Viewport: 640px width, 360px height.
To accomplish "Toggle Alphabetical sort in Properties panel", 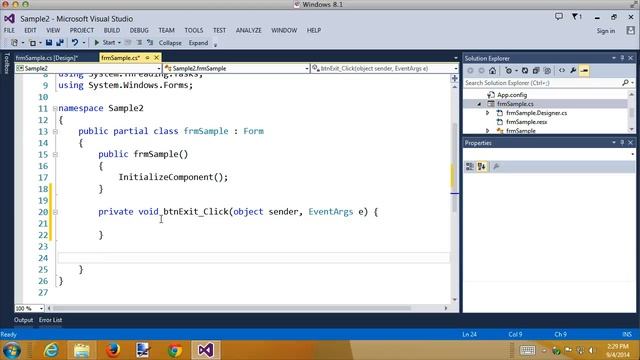I will [x=482, y=167].
